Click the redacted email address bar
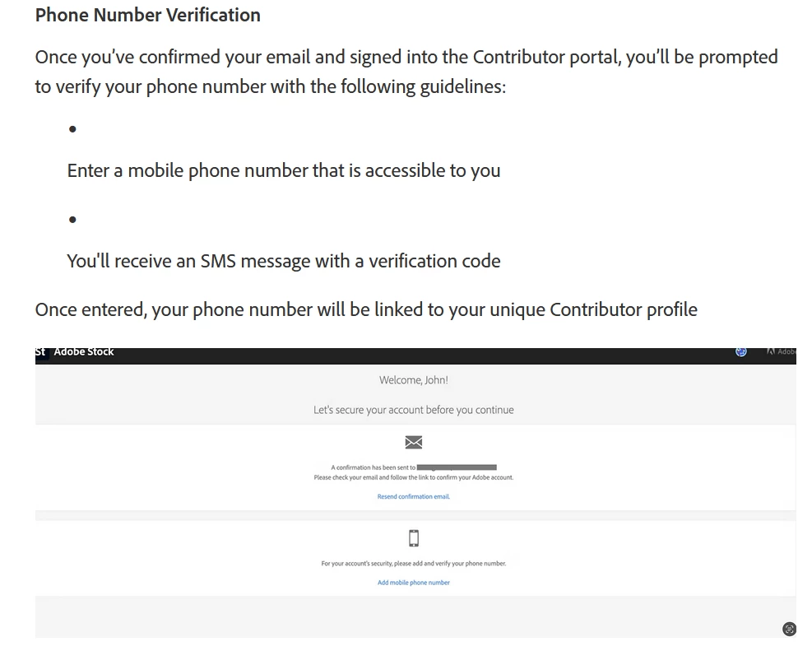Image resolution: width=812 pixels, height=646 pixels. point(457,467)
